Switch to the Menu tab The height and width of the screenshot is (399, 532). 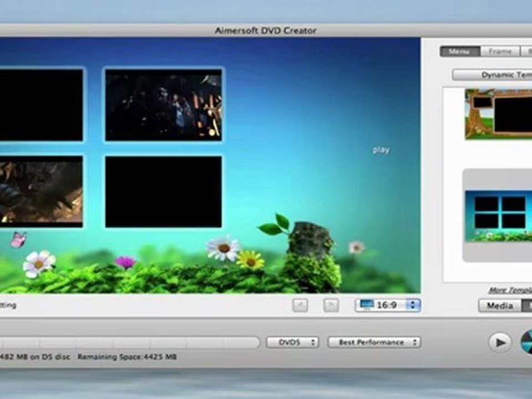tap(460, 52)
